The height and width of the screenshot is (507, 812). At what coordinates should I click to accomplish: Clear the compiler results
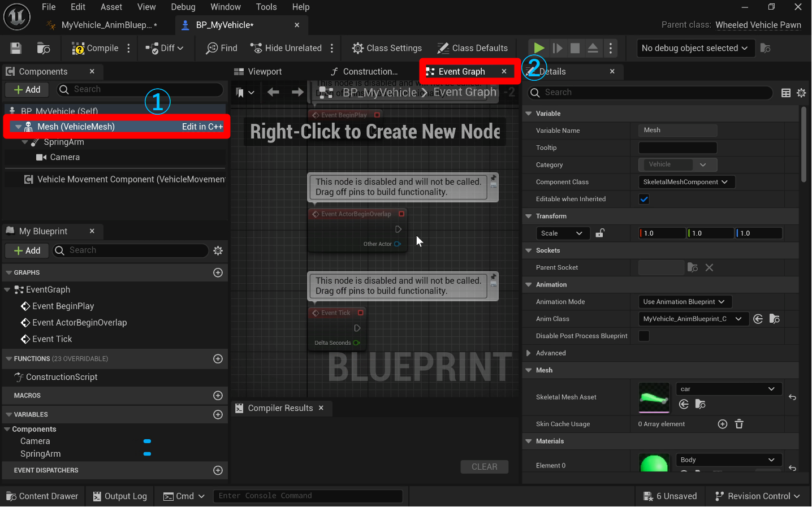pyautogui.click(x=485, y=467)
